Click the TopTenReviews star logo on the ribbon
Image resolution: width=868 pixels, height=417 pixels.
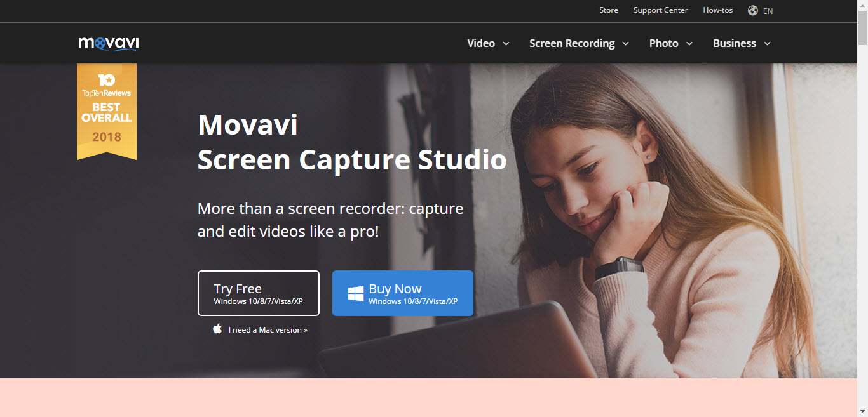(106, 81)
